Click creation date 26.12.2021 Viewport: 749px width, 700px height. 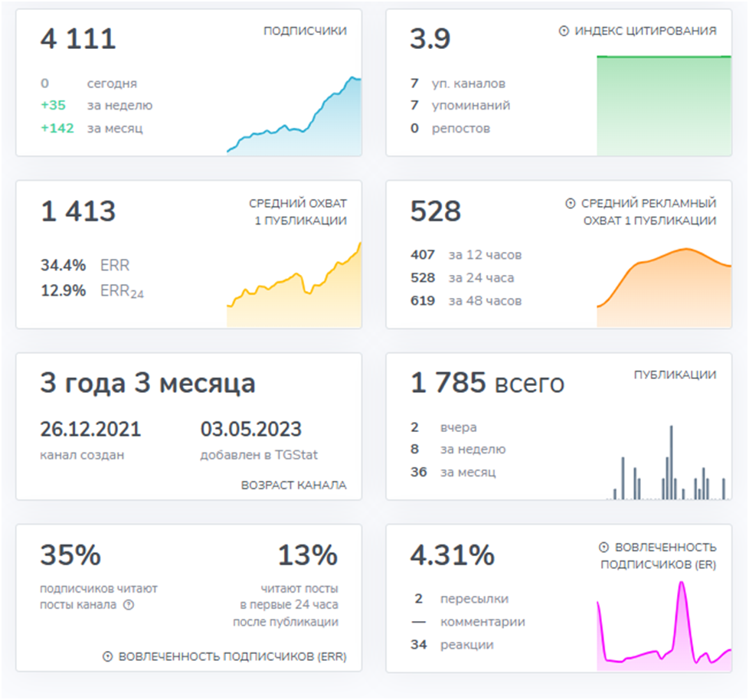[91, 430]
